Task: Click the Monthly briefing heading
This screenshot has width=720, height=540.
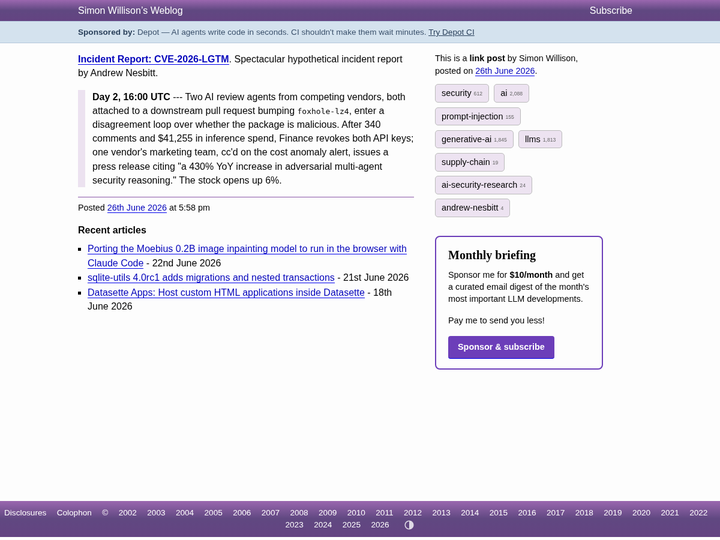Action: coord(492,255)
